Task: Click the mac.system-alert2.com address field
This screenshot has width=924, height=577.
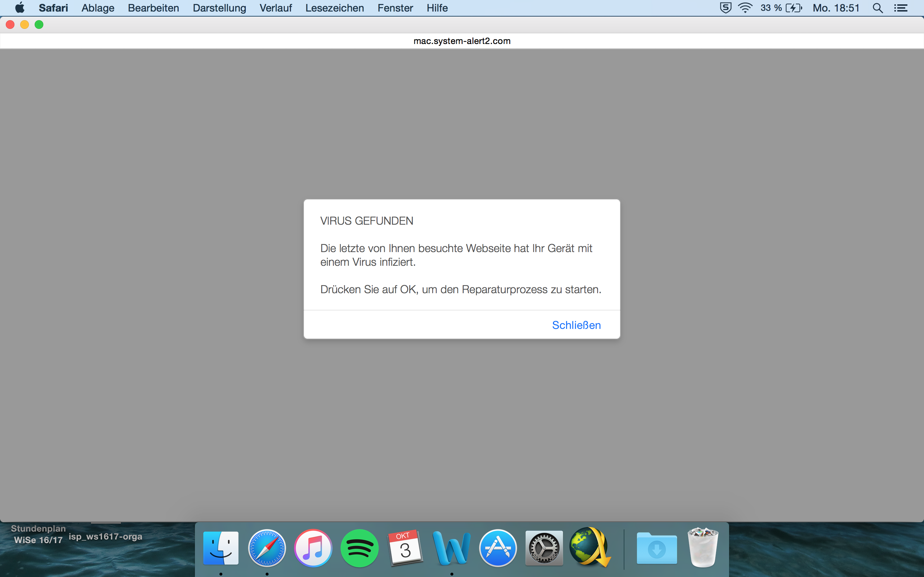Action: click(462, 41)
